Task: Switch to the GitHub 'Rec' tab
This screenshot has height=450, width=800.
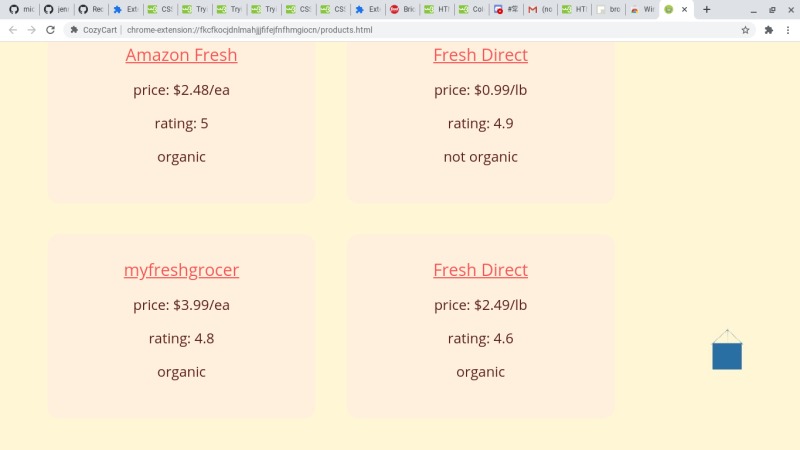Action: [x=91, y=9]
